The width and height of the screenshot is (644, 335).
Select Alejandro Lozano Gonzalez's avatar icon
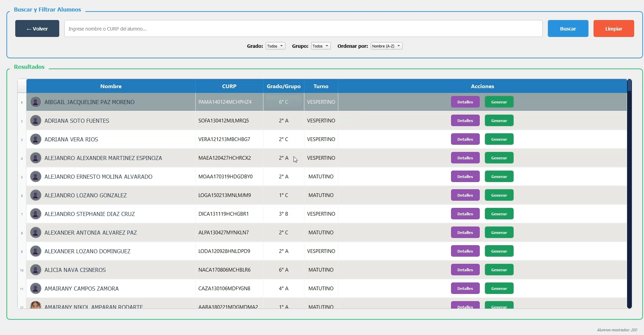pyautogui.click(x=36, y=195)
